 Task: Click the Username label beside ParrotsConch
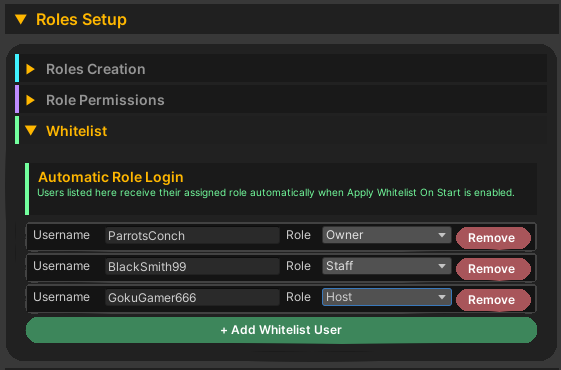point(61,235)
